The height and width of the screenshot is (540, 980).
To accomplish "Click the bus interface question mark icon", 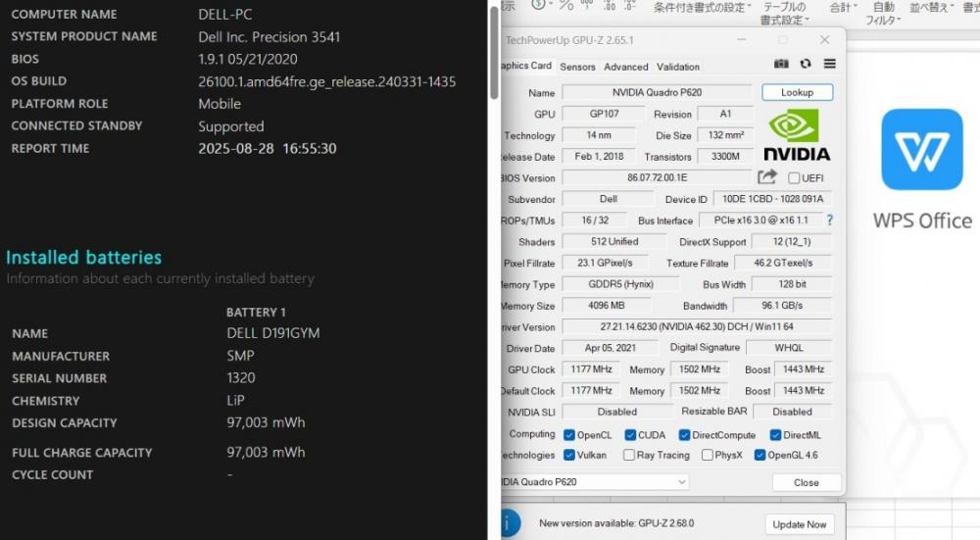I will 829,220.
